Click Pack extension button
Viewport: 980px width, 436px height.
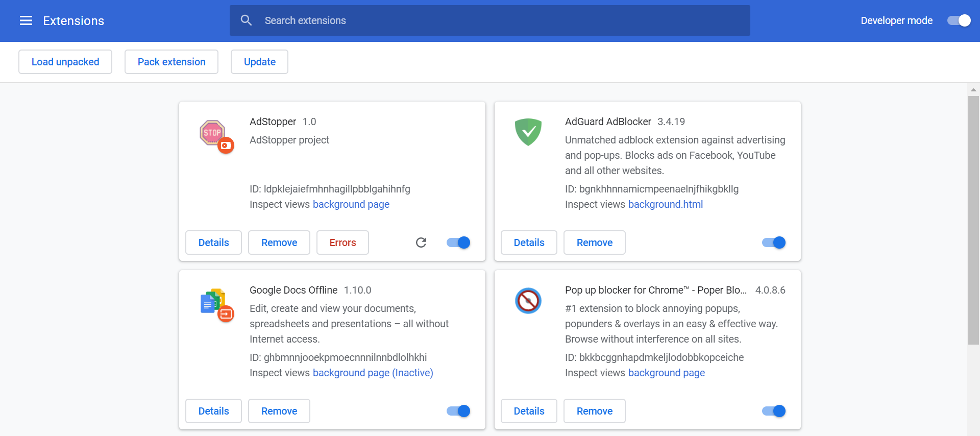pos(171,62)
